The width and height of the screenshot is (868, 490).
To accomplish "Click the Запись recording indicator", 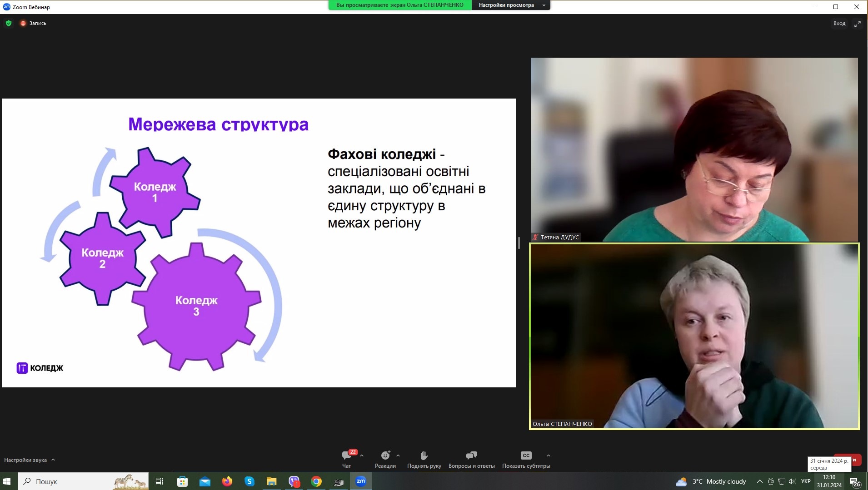I will pyautogui.click(x=33, y=23).
